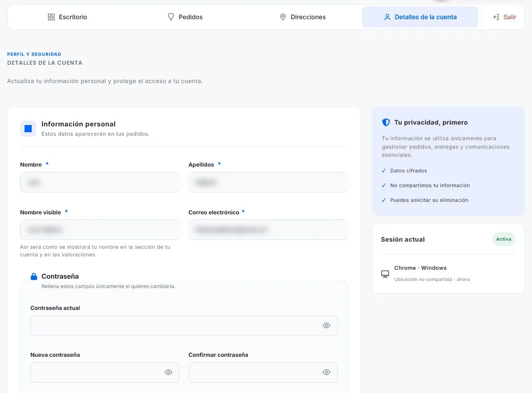532x393 pixels.
Task: Click the Activa session badge
Action: click(x=503, y=239)
